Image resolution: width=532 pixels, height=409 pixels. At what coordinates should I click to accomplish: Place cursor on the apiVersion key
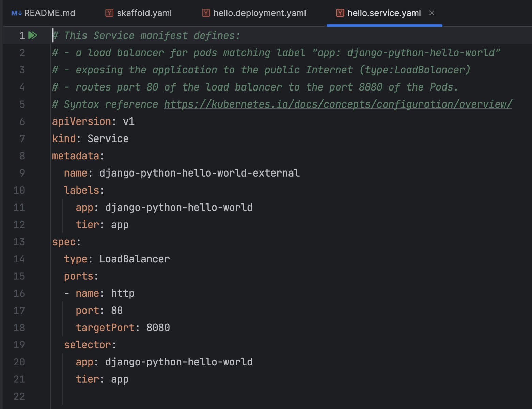81,121
